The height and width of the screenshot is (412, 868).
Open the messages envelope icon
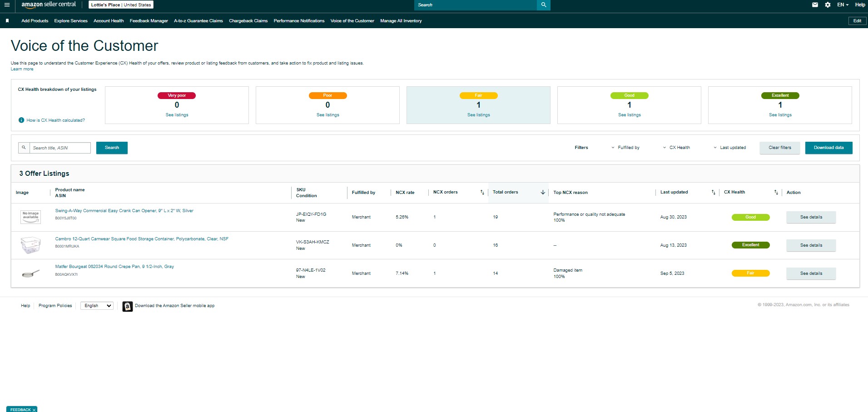815,5
